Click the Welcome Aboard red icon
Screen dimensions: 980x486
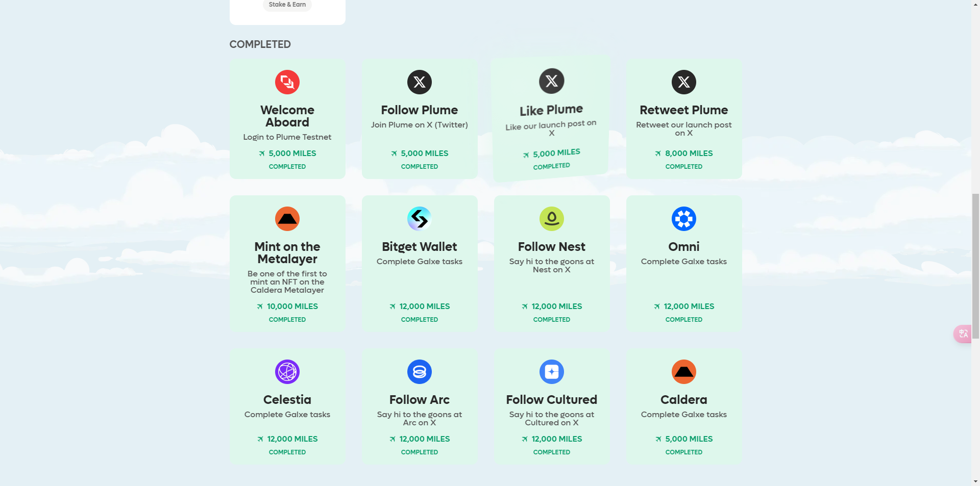click(287, 82)
